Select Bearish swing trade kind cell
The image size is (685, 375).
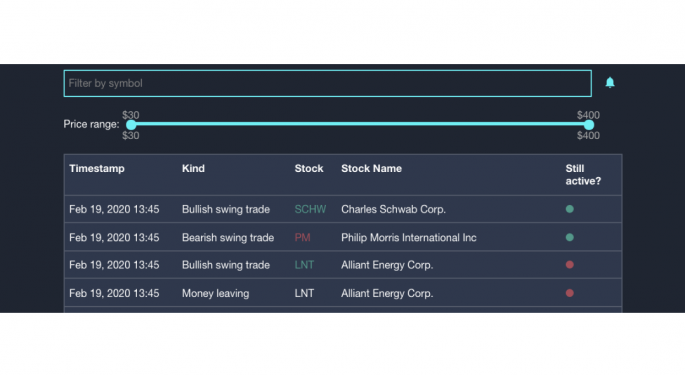click(x=228, y=237)
